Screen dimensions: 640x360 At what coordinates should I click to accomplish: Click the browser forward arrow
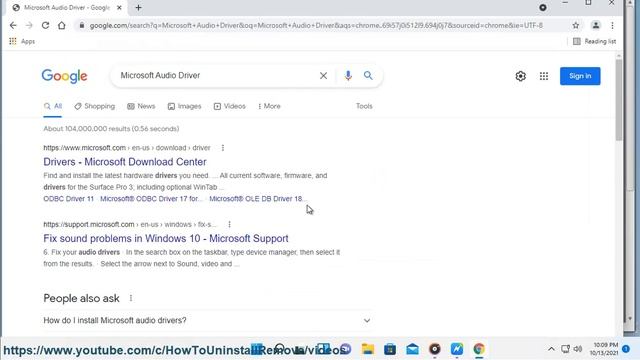click(29, 25)
